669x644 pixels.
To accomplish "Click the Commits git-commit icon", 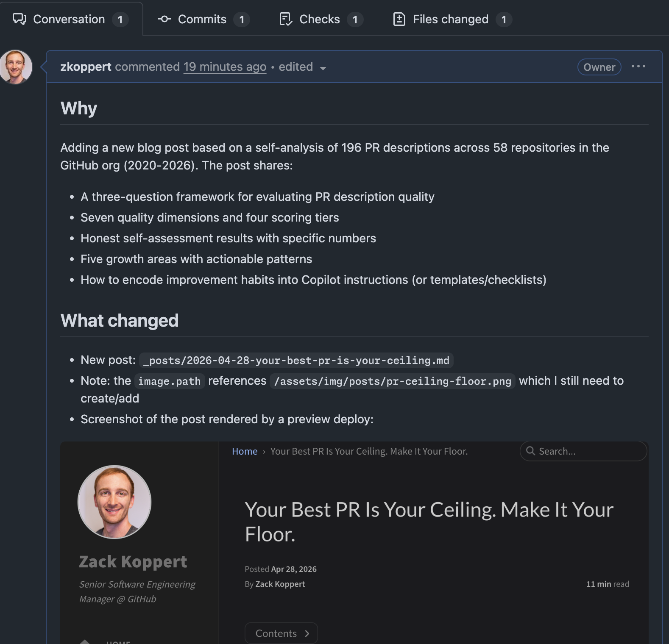I will coord(164,19).
